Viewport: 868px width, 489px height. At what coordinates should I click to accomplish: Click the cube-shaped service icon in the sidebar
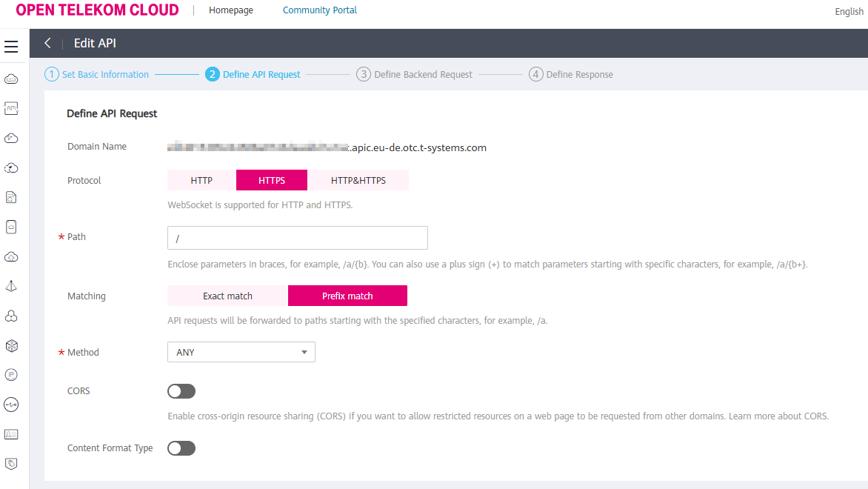pyautogui.click(x=11, y=345)
